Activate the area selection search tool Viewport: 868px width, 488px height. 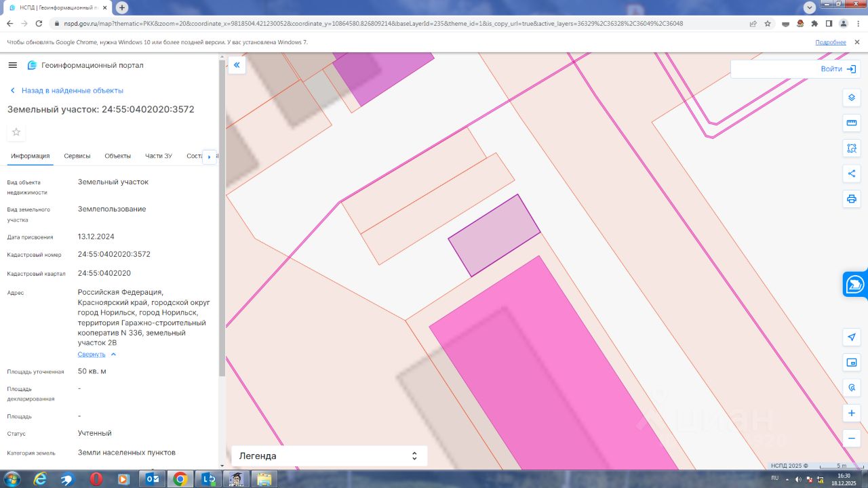pyautogui.click(x=852, y=148)
